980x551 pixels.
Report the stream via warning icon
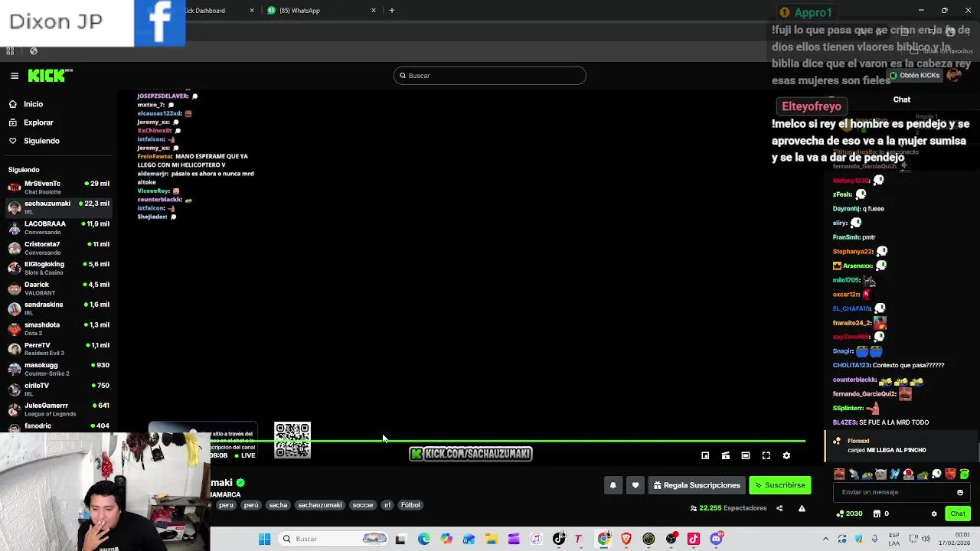point(802,508)
